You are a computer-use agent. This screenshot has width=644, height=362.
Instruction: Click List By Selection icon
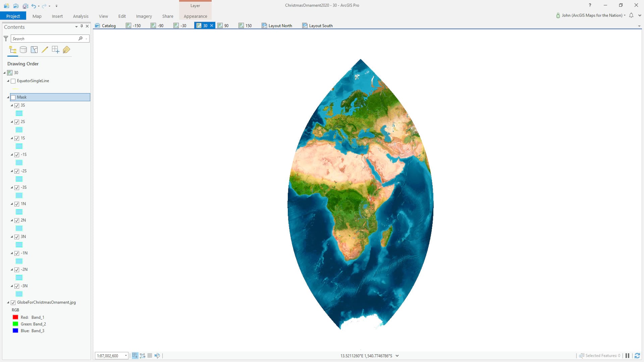[x=34, y=50]
